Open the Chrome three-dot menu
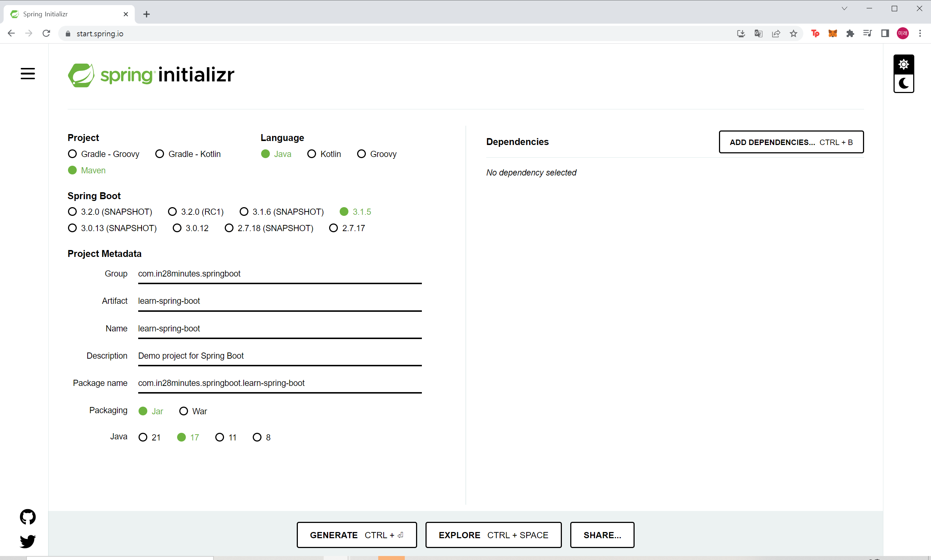 pos(920,33)
